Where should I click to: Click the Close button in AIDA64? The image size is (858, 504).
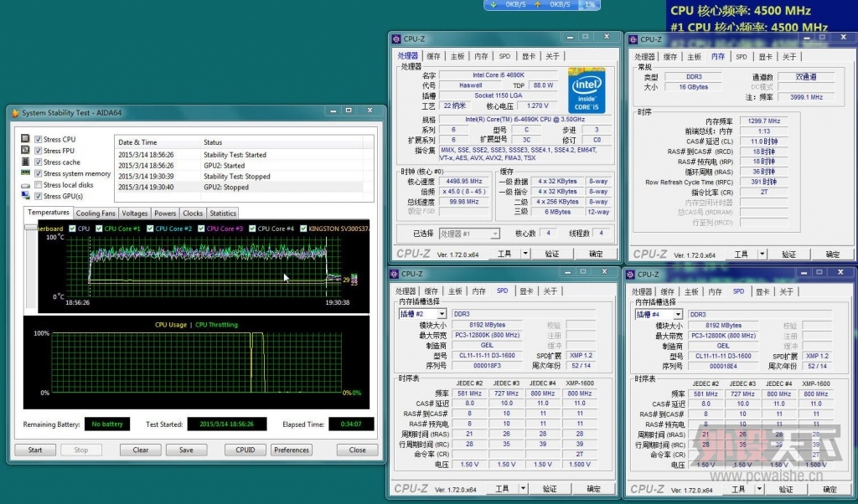pos(357,450)
